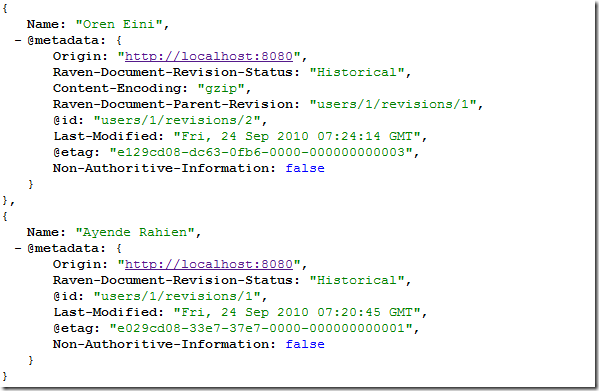Click the @etag key in the second document
Image resolution: width=599 pixels, height=391 pixels.
tap(76, 328)
